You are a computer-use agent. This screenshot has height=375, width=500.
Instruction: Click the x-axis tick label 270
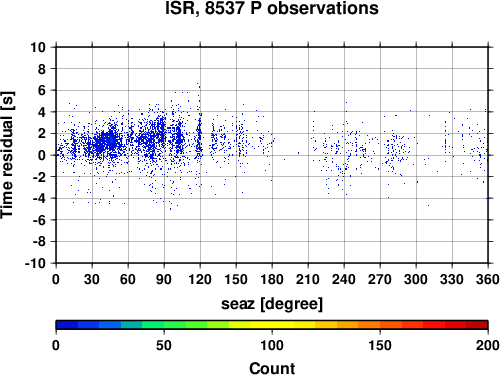[380, 279]
